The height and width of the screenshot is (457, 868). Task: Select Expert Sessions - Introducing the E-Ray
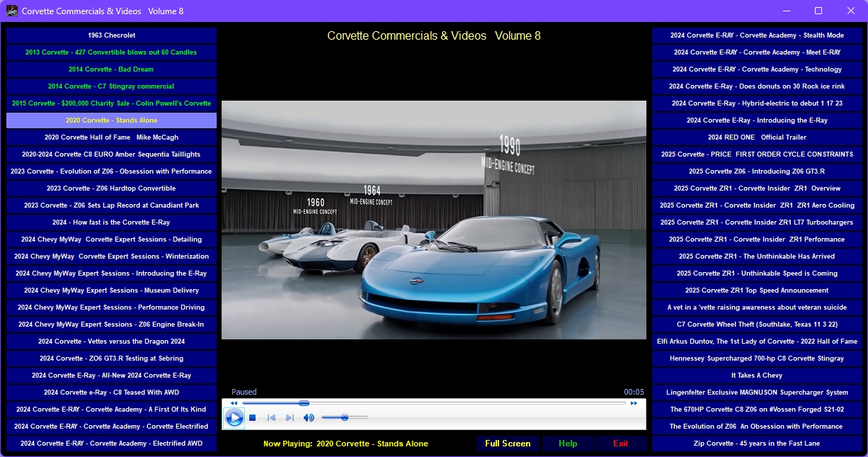tap(111, 273)
